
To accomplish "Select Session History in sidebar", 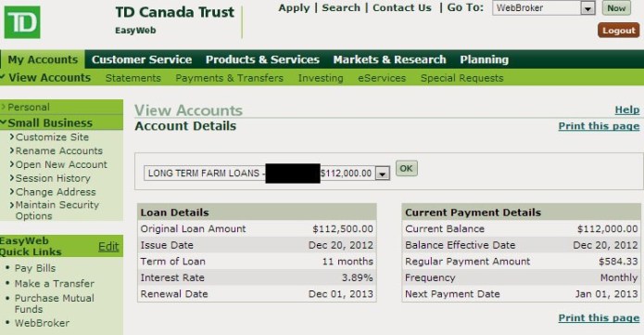I will pos(53,178).
